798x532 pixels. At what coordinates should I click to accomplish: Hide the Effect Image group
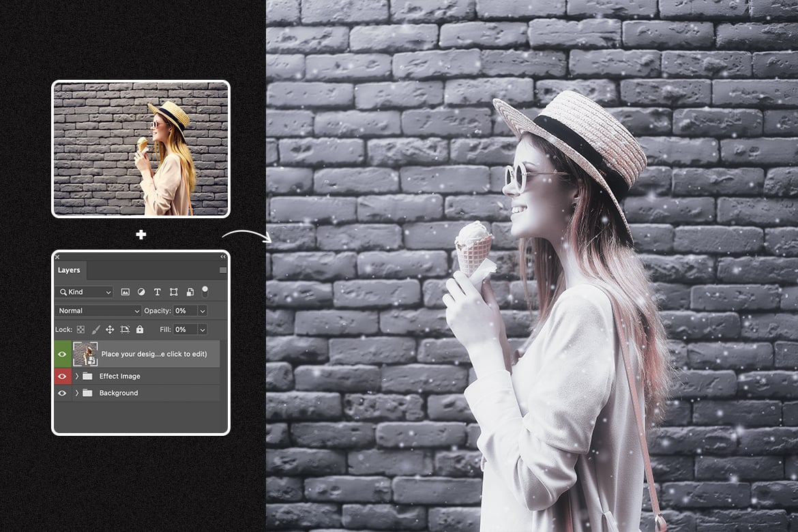62,376
